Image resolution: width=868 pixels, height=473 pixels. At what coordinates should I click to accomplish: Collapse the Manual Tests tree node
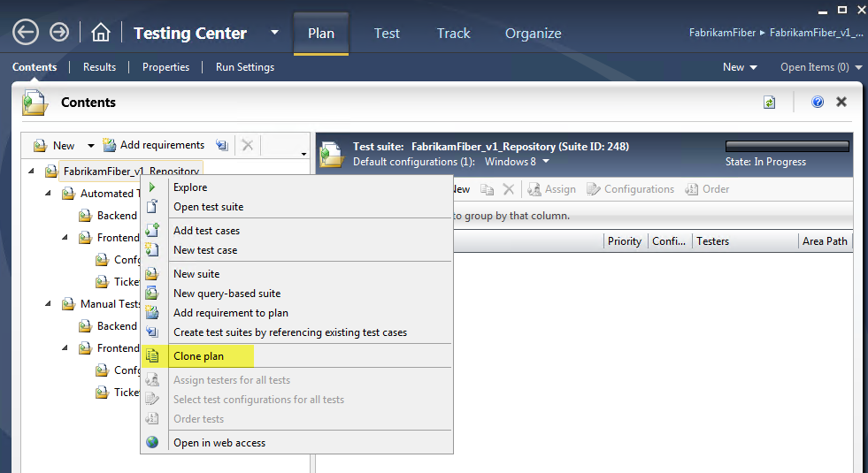[50, 303]
